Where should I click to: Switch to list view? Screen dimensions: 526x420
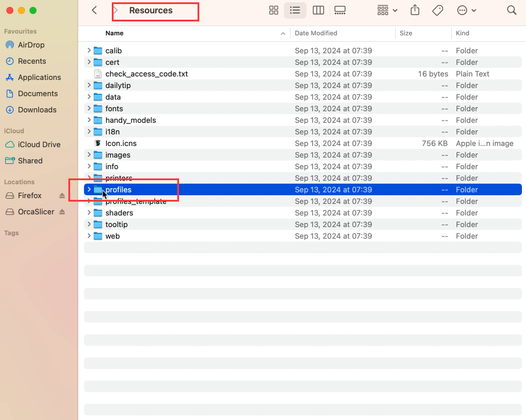click(295, 10)
